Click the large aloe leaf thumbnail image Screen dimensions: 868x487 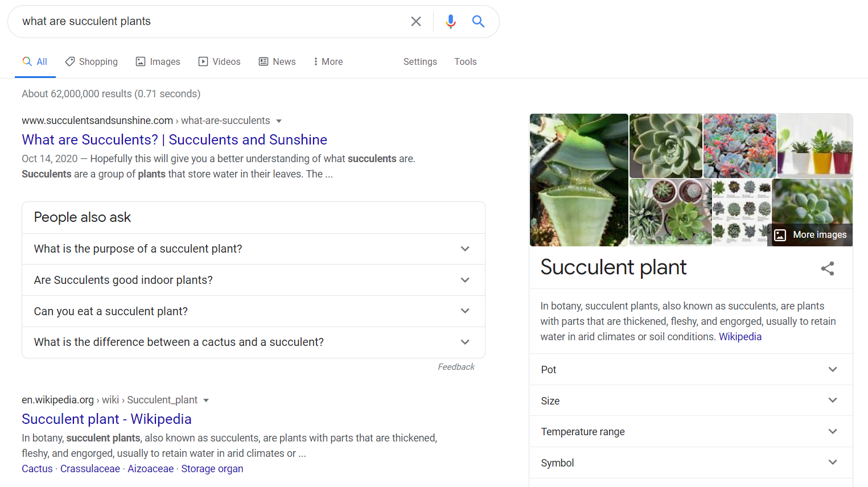(579, 180)
